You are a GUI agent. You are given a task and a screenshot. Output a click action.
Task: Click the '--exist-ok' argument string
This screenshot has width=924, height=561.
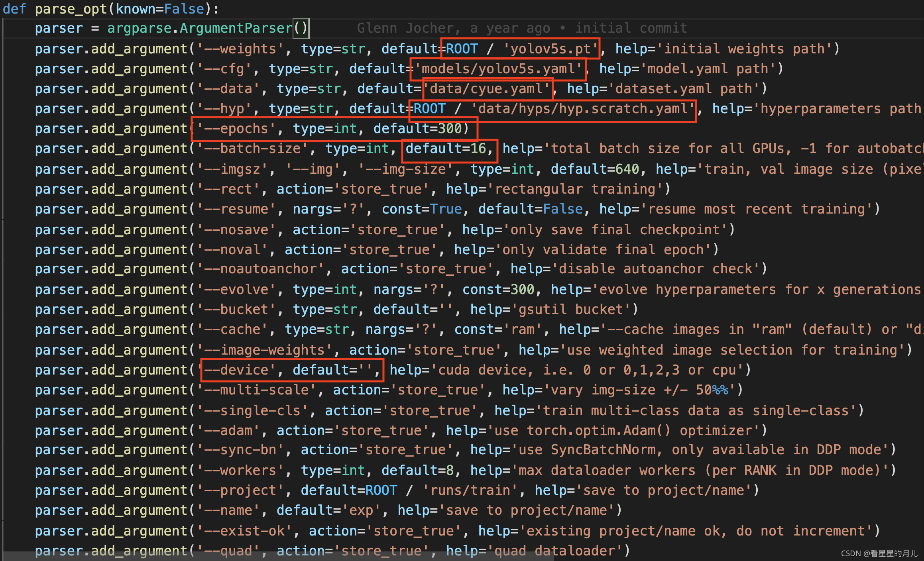244,531
